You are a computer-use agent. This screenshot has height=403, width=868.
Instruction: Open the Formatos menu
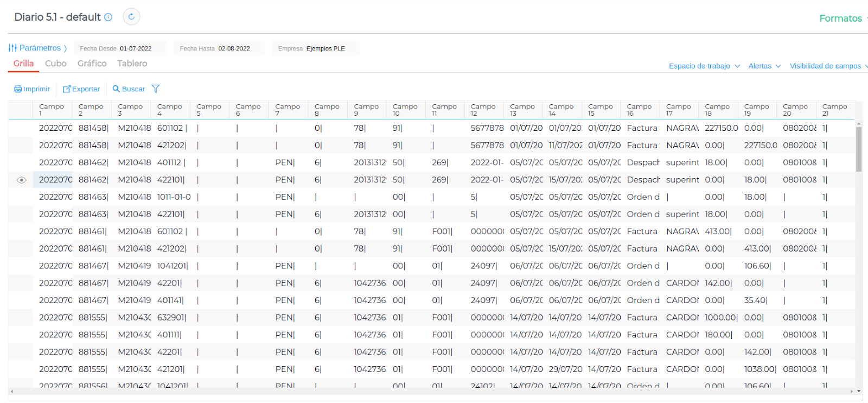[x=841, y=18]
